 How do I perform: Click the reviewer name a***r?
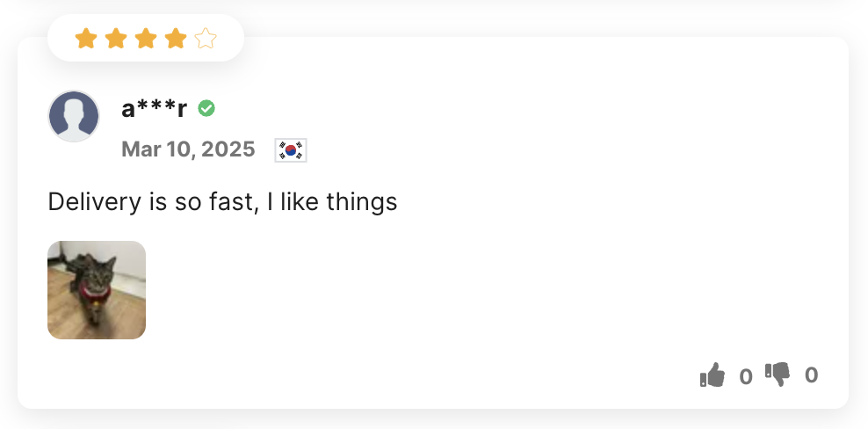pyautogui.click(x=155, y=109)
